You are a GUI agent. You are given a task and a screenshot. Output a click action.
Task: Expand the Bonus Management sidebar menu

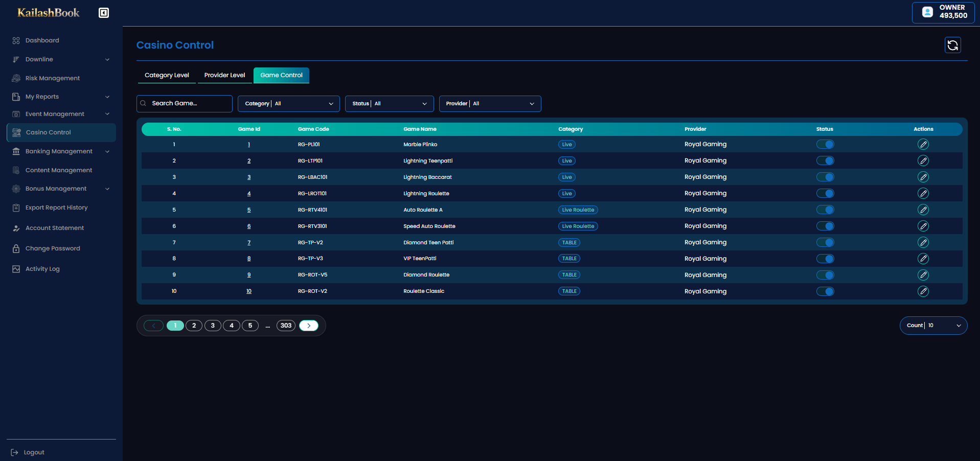pos(107,189)
